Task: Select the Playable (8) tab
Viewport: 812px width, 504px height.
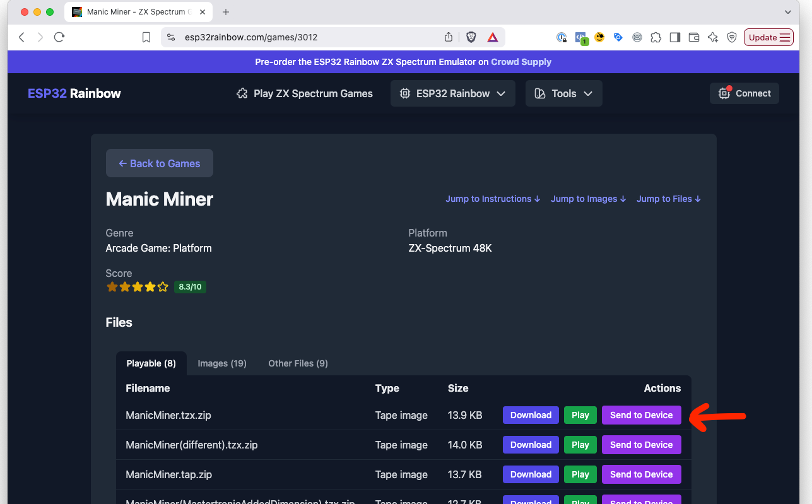Action: [151, 363]
